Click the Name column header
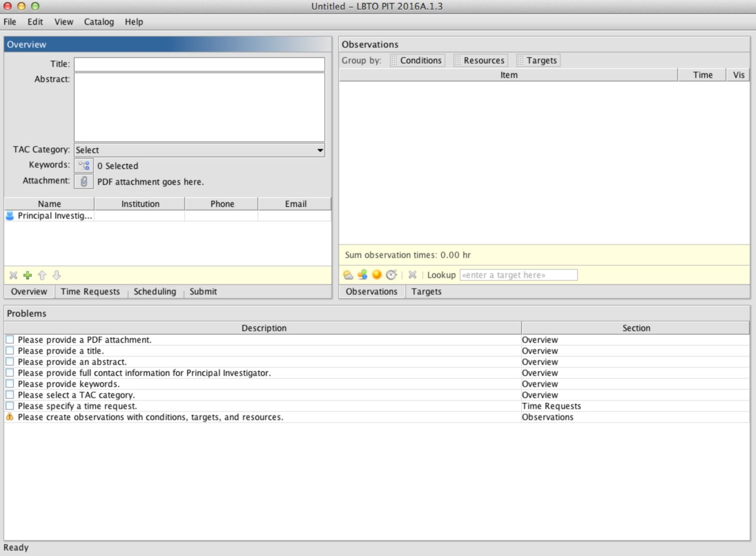This screenshot has width=756, height=556. click(x=49, y=204)
